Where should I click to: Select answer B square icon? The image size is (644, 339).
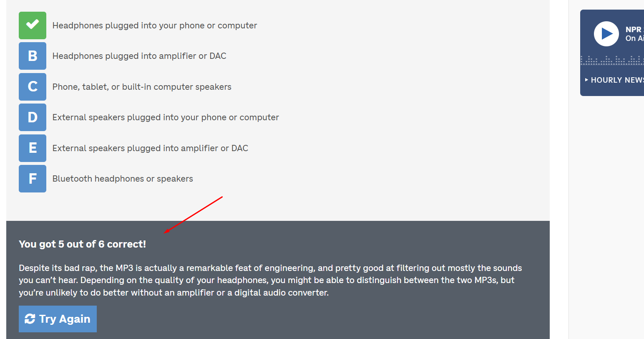33,56
